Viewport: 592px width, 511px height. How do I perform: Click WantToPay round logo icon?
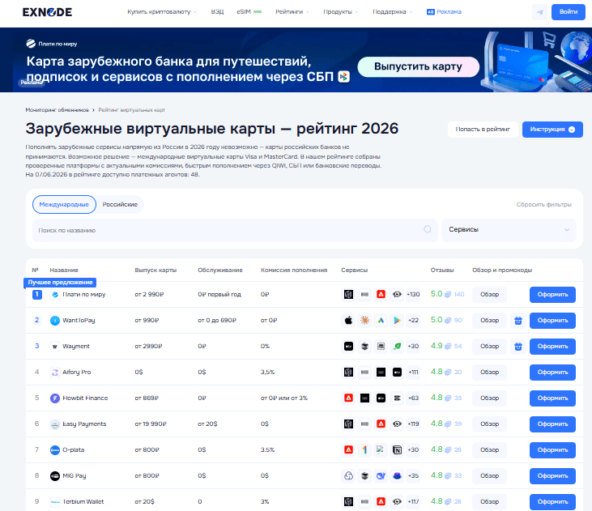pos(55,321)
